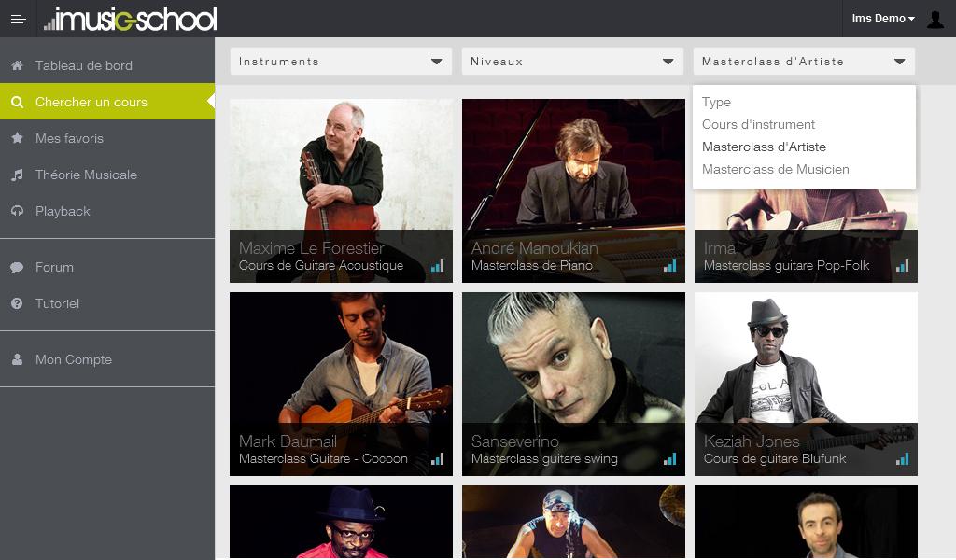Open the Sanseverino Masterclass guitare swing card
The image size is (956, 560).
point(574,384)
